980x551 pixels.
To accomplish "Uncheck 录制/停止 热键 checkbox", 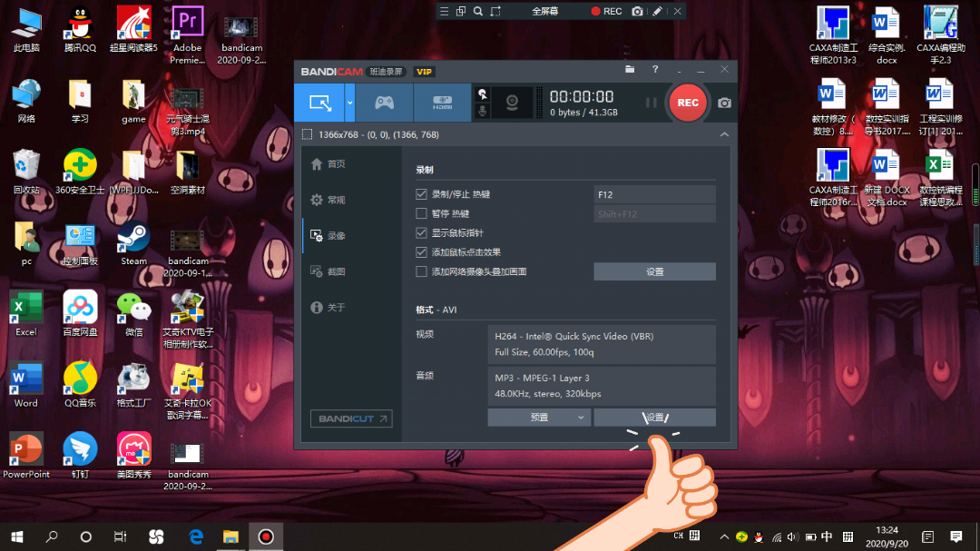I will pos(421,194).
